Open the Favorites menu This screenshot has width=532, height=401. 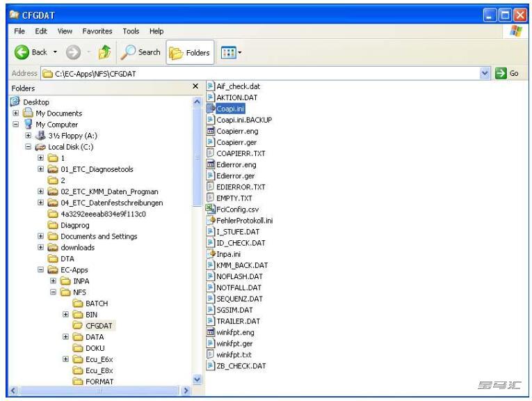pos(97,31)
